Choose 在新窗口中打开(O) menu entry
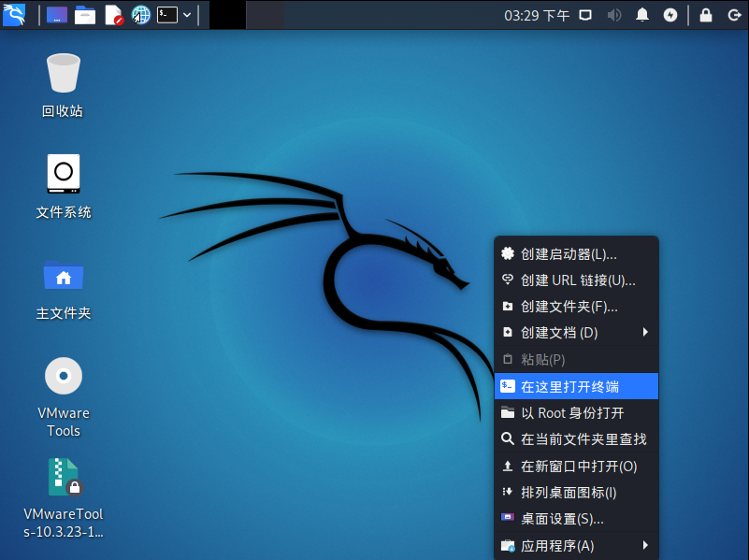The image size is (749, 560). coord(576,466)
